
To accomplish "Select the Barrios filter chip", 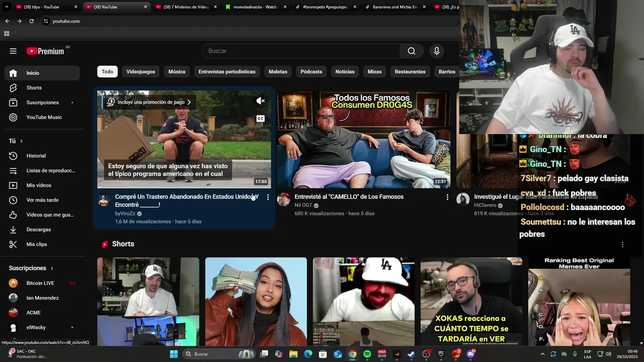I will [x=447, y=71].
